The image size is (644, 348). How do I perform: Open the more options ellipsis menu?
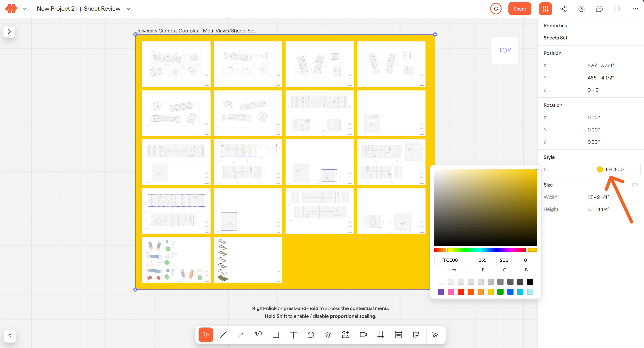pyautogui.click(x=635, y=9)
